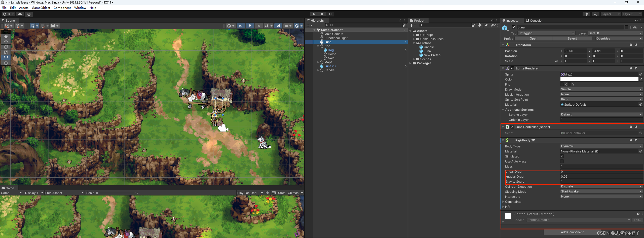Viewport: 644px width, 238px height.
Task: Click the prefab Select button
Action: tap(572, 38)
